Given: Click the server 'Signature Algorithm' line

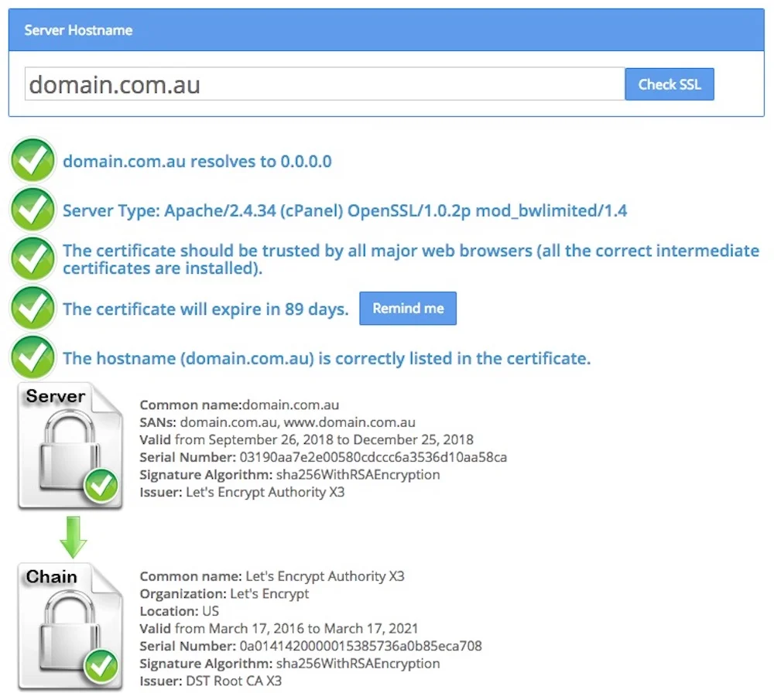Looking at the screenshot, I should (x=289, y=475).
